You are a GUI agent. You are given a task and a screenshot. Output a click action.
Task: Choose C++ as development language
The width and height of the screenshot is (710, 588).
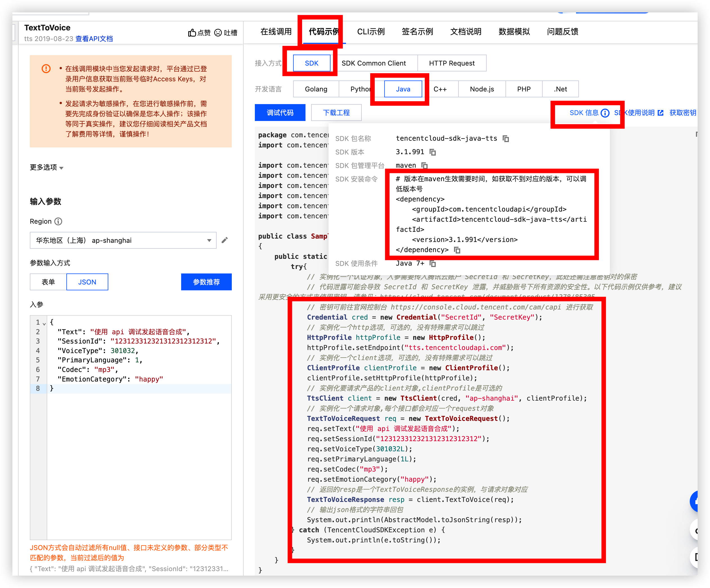coord(440,89)
